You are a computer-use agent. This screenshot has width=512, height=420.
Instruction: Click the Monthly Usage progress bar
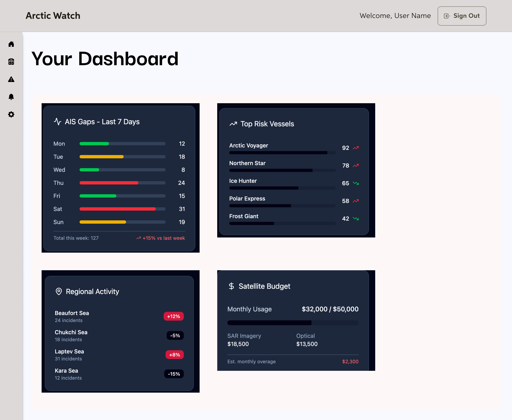293,323
